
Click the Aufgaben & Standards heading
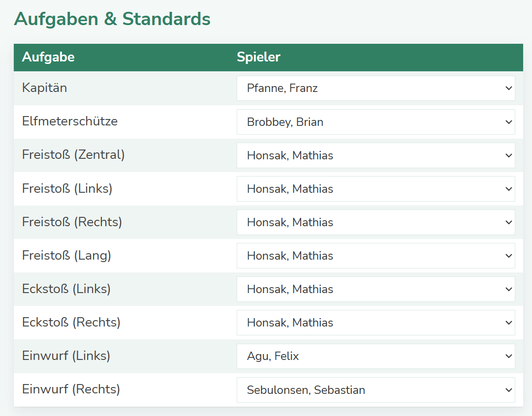[x=112, y=19]
